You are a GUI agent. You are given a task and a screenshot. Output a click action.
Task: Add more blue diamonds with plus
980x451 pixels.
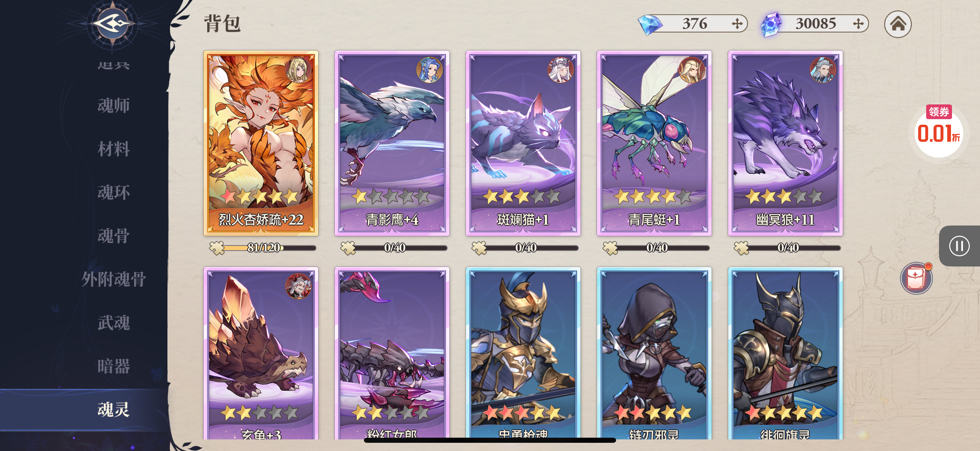pos(737,24)
